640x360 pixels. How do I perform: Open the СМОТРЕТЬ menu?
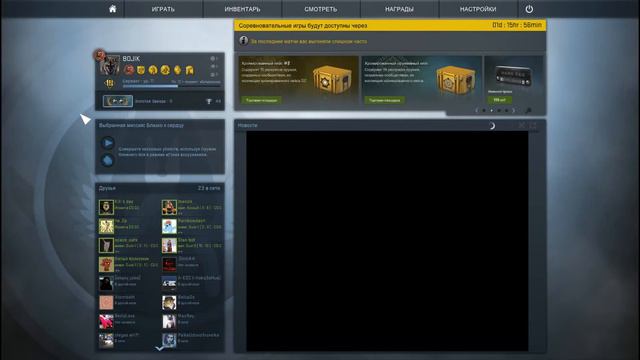(x=321, y=9)
